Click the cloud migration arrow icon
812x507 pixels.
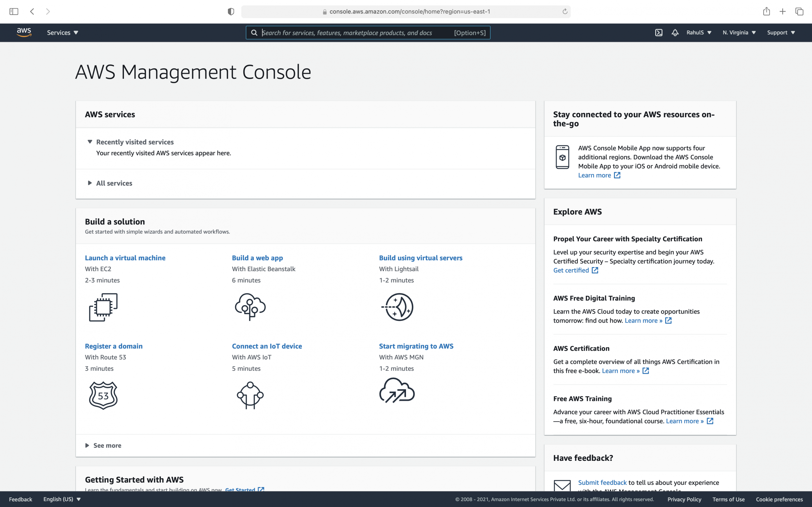tap(397, 391)
